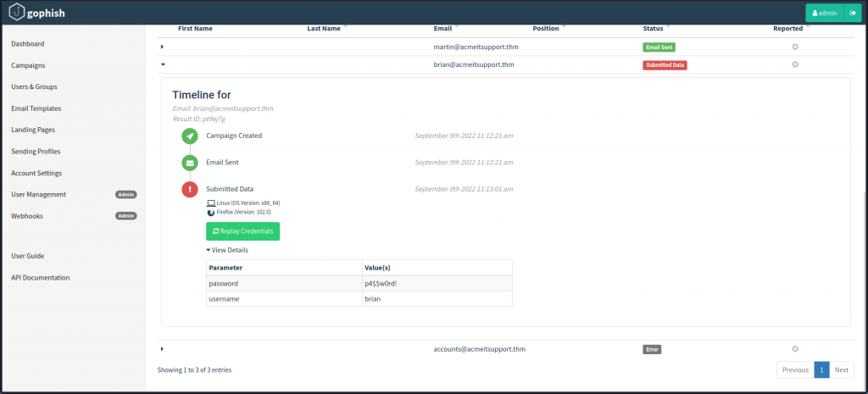Go to Landing Pages in sidebar
This screenshot has width=868, height=394.
pos(33,130)
